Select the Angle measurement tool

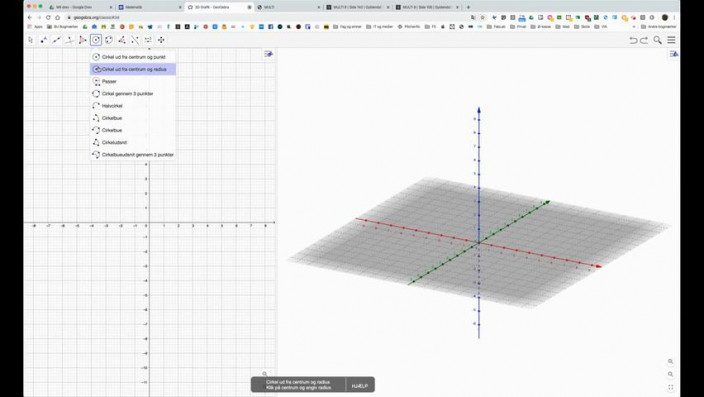pyautogui.click(x=122, y=40)
